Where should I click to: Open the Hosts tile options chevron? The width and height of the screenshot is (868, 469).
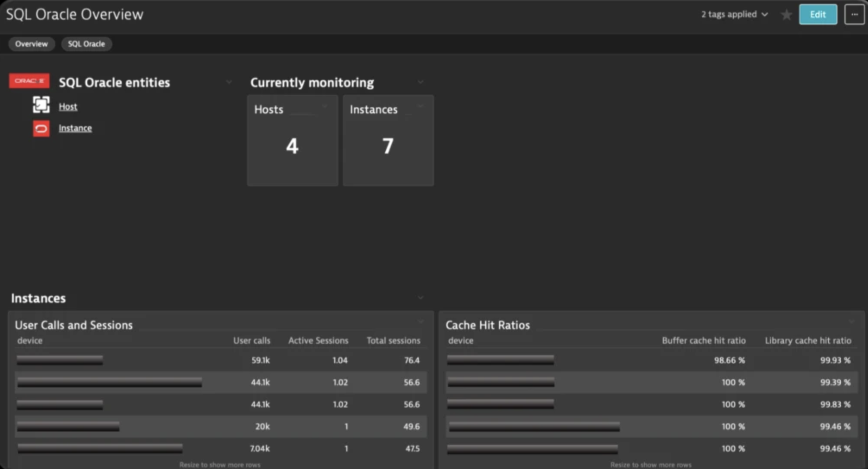(325, 106)
